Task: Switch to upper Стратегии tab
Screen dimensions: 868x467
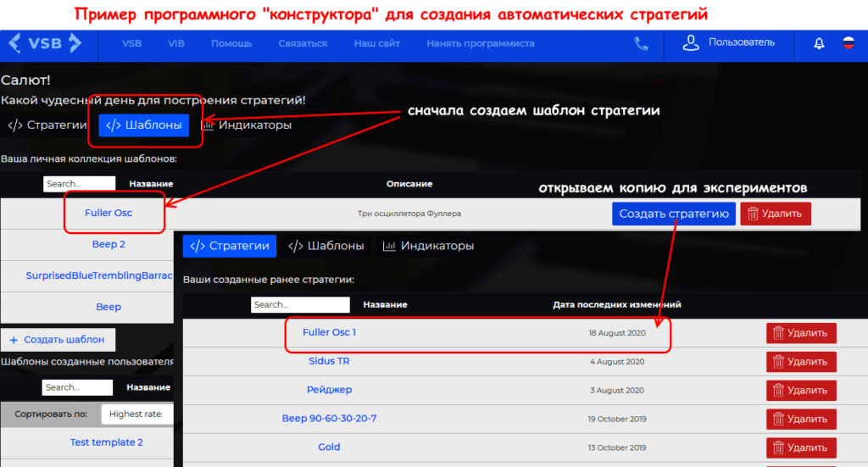Action: (47, 125)
